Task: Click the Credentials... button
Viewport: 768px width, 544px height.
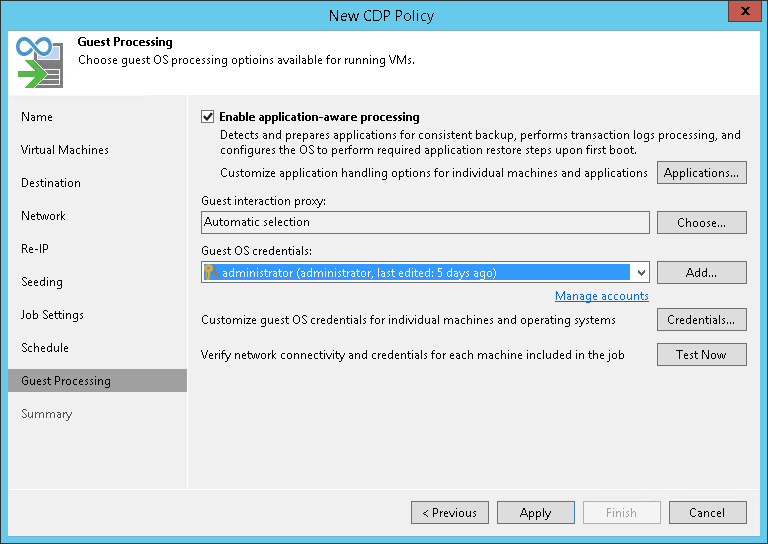Action: click(701, 320)
